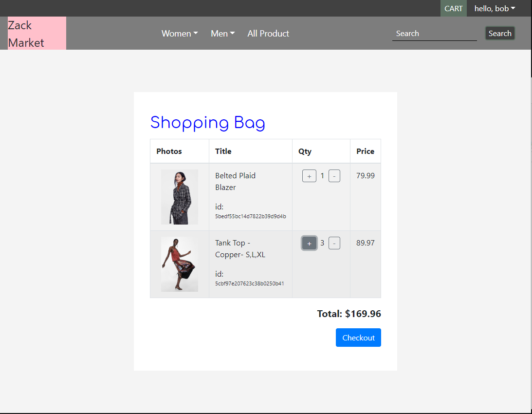Open the Women category dropdown
The height and width of the screenshot is (414, 532).
179,33
